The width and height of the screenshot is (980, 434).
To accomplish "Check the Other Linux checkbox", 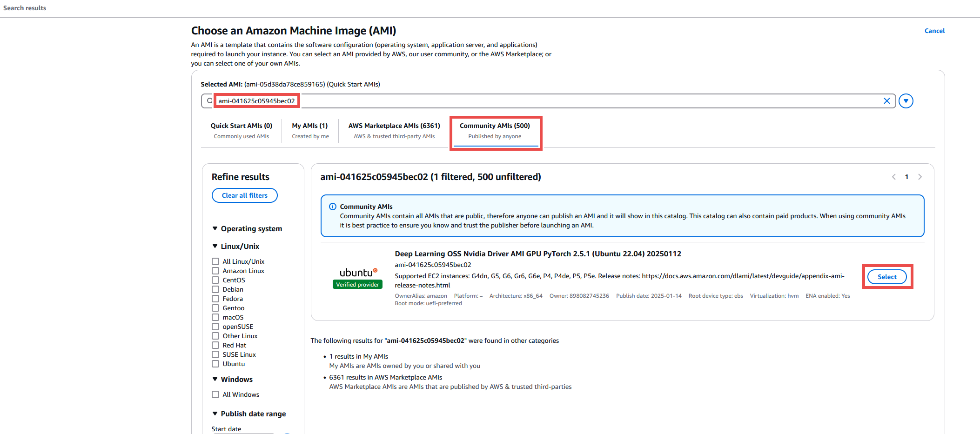I will pyautogui.click(x=215, y=336).
